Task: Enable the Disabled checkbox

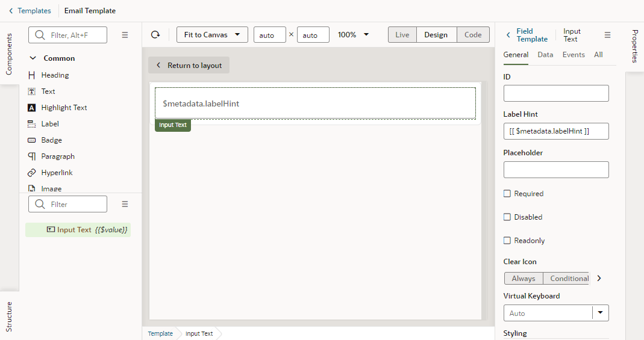Action: click(507, 217)
